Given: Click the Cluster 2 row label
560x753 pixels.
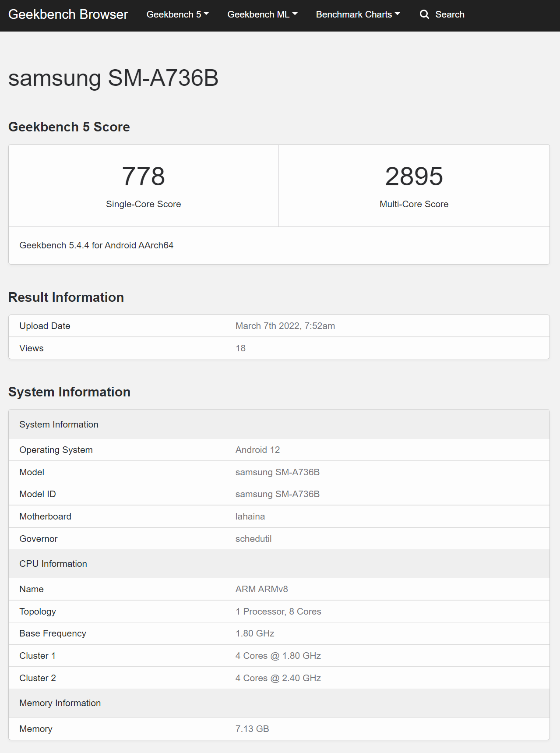Looking at the screenshot, I should (38, 678).
